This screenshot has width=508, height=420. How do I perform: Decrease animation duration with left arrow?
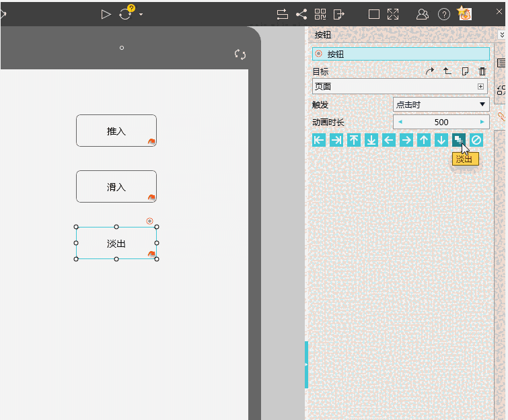click(401, 122)
